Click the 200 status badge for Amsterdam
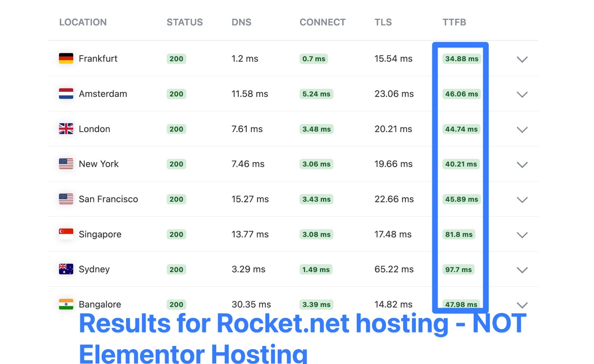This screenshot has width=594, height=364. (x=176, y=94)
